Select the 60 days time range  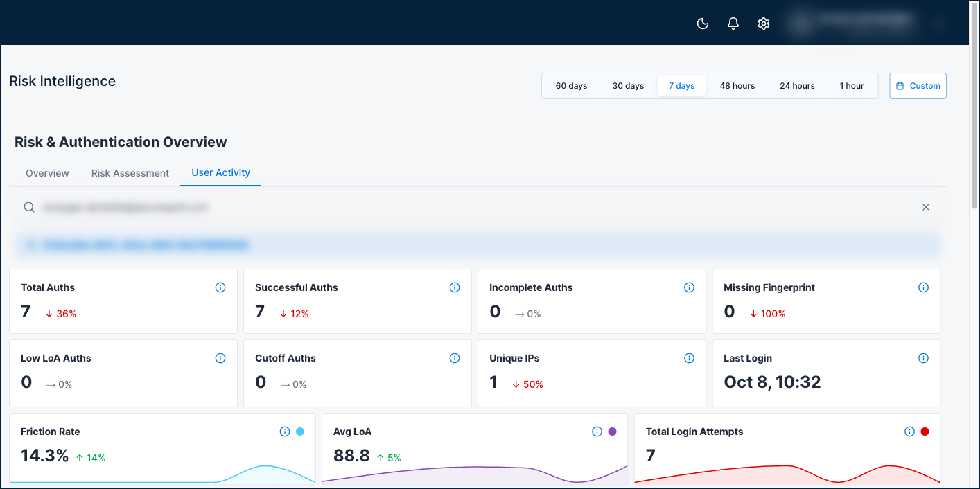pyautogui.click(x=571, y=86)
